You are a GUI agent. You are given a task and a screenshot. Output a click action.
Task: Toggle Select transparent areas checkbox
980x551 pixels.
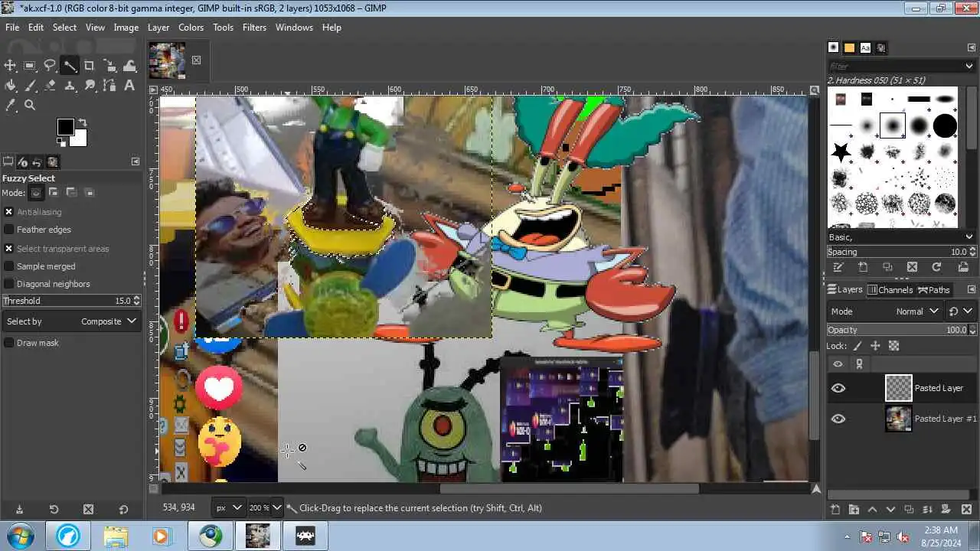click(9, 249)
